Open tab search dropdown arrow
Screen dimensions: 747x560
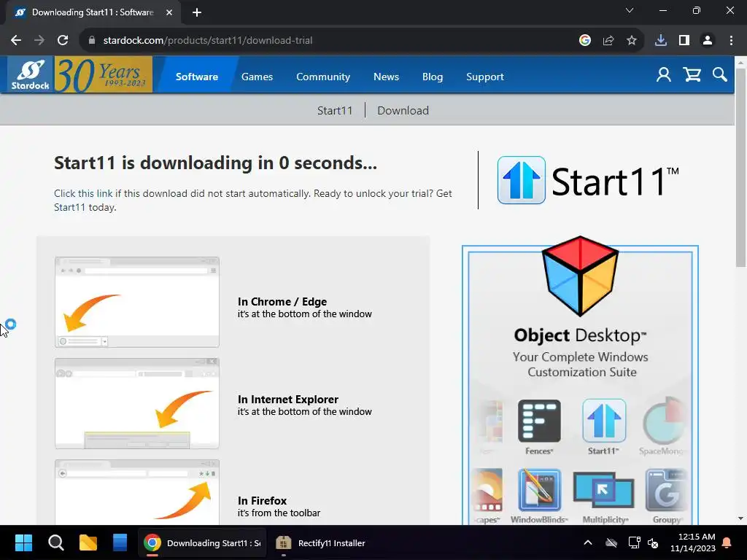tap(630, 10)
